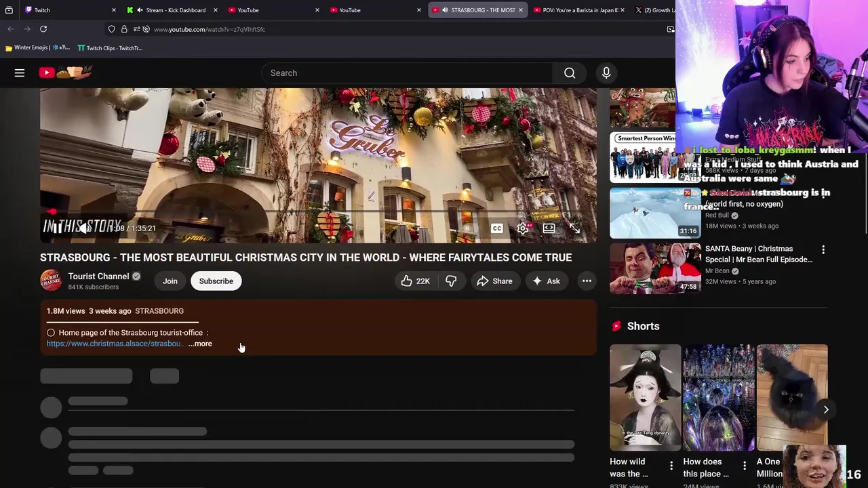Play the Tang dynasty makeup Short

click(x=645, y=397)
